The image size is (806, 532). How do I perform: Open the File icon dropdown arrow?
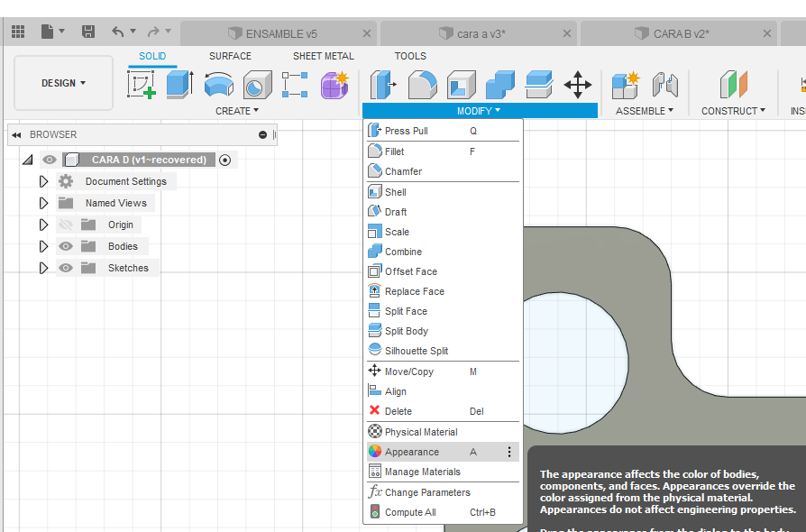62,32
